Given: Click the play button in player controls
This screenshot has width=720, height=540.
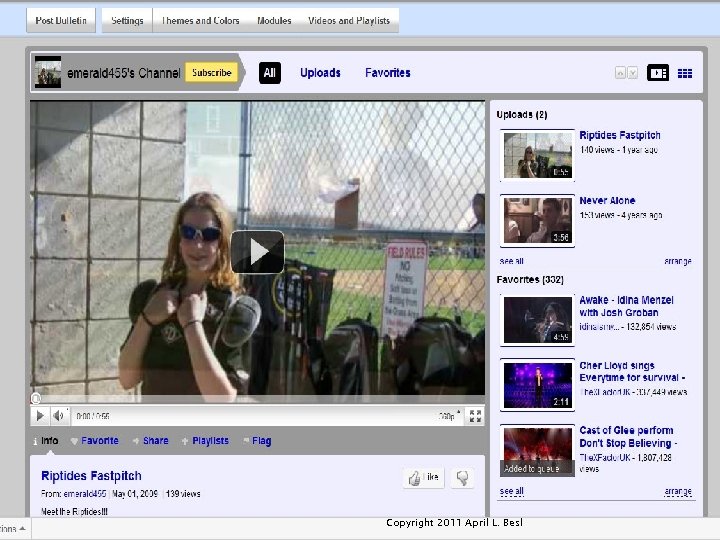Looking at the screenshot, I should click(40, 416).
